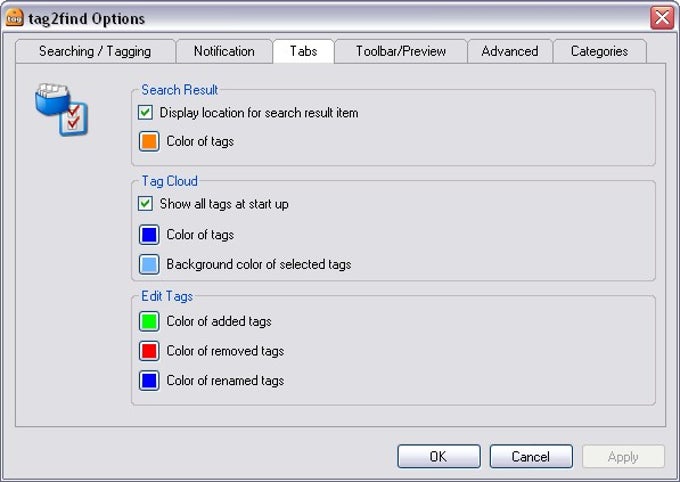This screenshot has height=482, width=680.
Task: Switch to the Searching / Tagging tab
Action: pos(95,52)
